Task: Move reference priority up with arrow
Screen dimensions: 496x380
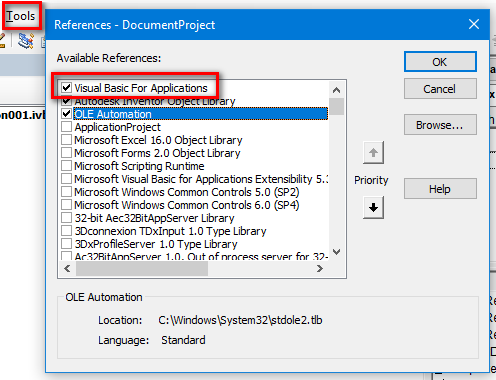Action: (x=373, y=153)
